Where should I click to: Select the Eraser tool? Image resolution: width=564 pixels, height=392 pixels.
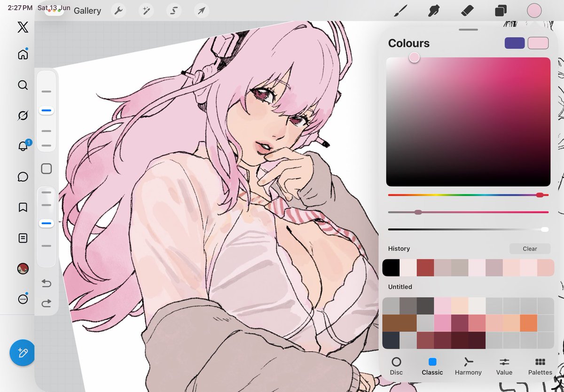[x=467, y=11]
